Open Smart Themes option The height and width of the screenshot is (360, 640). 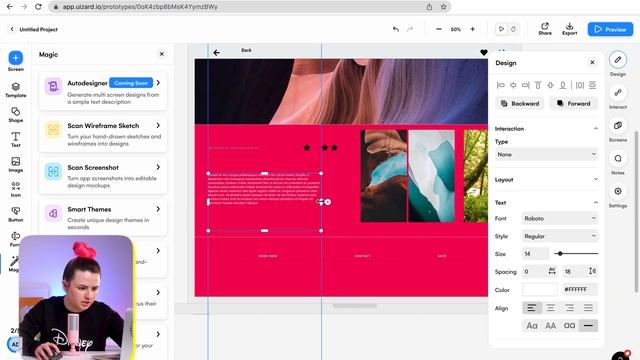103,218
